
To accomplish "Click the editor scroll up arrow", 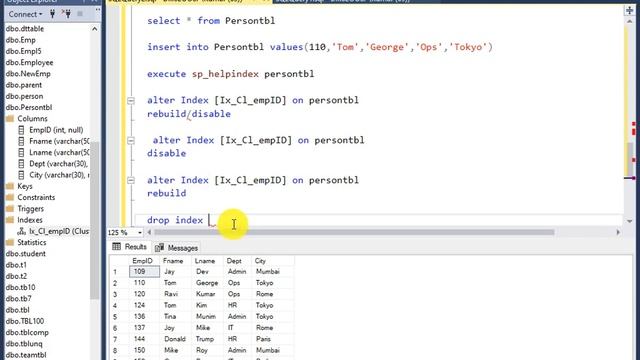I will 629,21.
